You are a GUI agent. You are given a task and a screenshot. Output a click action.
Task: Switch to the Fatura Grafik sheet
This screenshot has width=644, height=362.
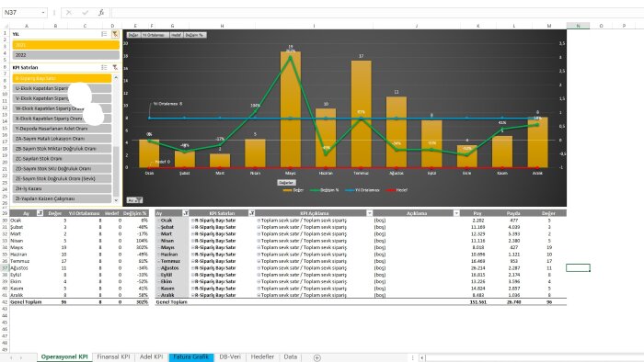point(190,357)
